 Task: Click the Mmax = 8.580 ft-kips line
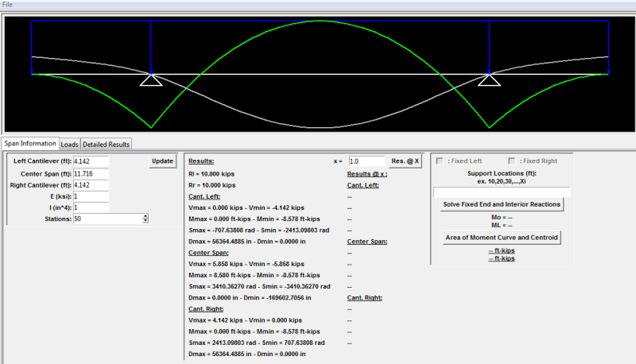[254, 275]
